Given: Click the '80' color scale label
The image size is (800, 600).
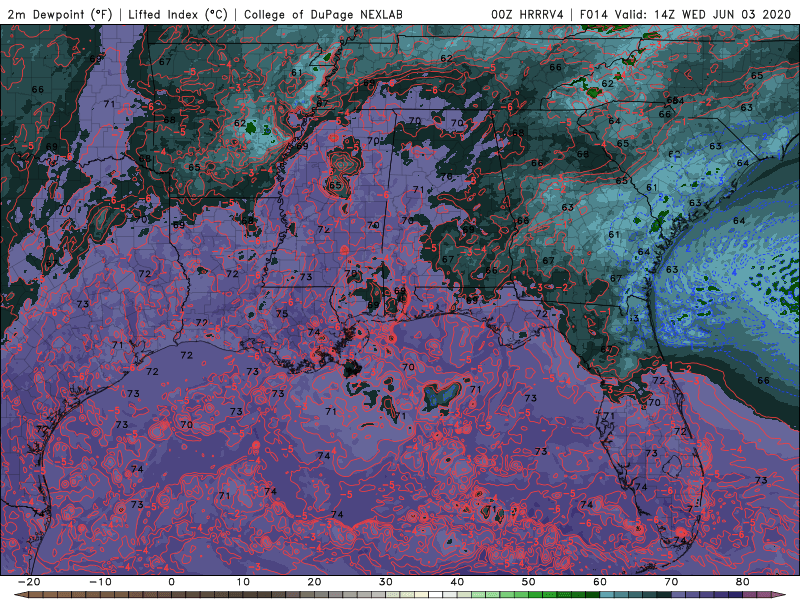Looking at the screenshot, I should coord(743,582).
